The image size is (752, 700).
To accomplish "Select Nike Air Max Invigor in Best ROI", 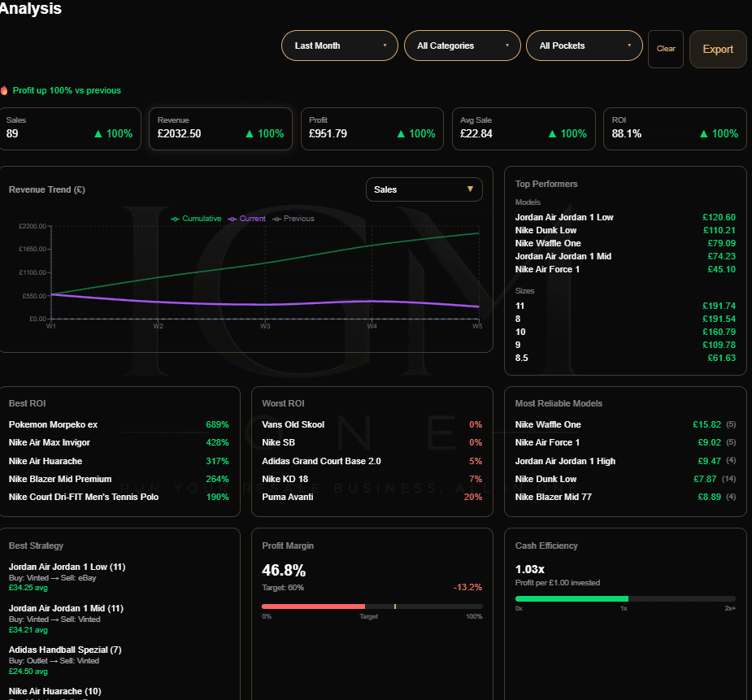I will [119, 442].
